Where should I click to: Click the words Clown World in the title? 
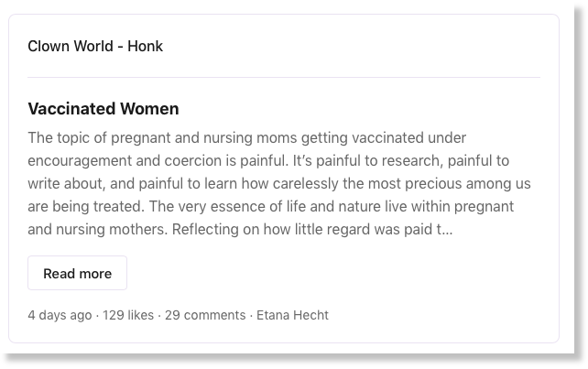tap(71, 46)
